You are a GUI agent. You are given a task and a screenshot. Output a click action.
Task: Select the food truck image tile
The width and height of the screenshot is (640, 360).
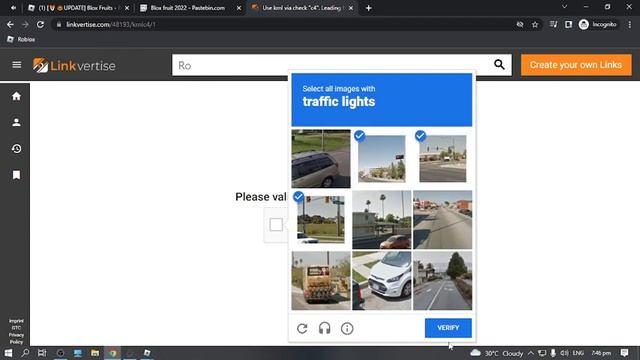click(x=321, y=280)
